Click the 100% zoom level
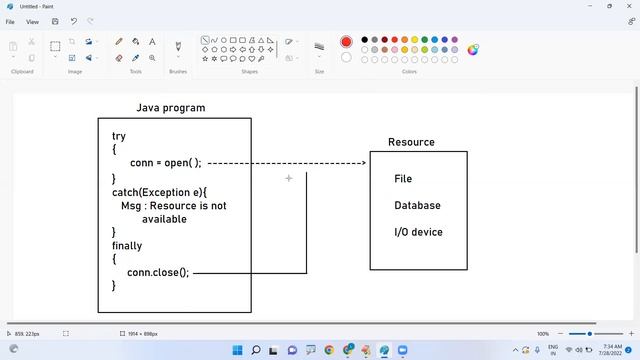Image resolution: width=640 pixels, height=360 pixels. 543,334
